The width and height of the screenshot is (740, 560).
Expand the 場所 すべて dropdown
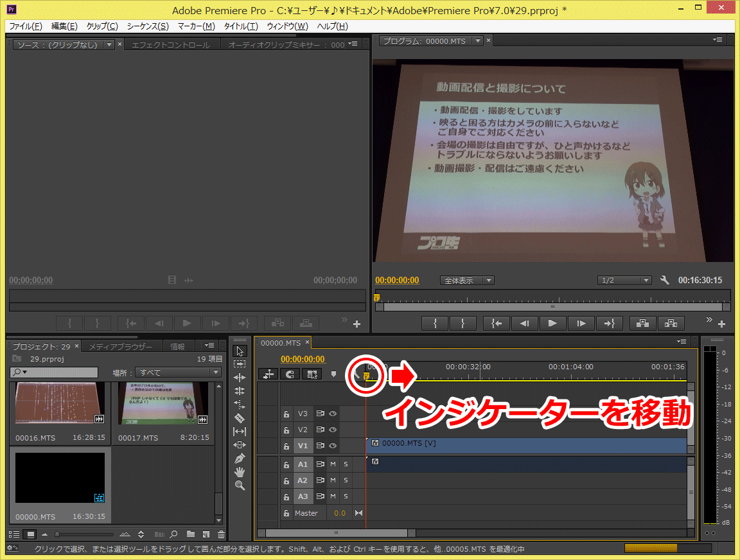click(x=178, y=372)
